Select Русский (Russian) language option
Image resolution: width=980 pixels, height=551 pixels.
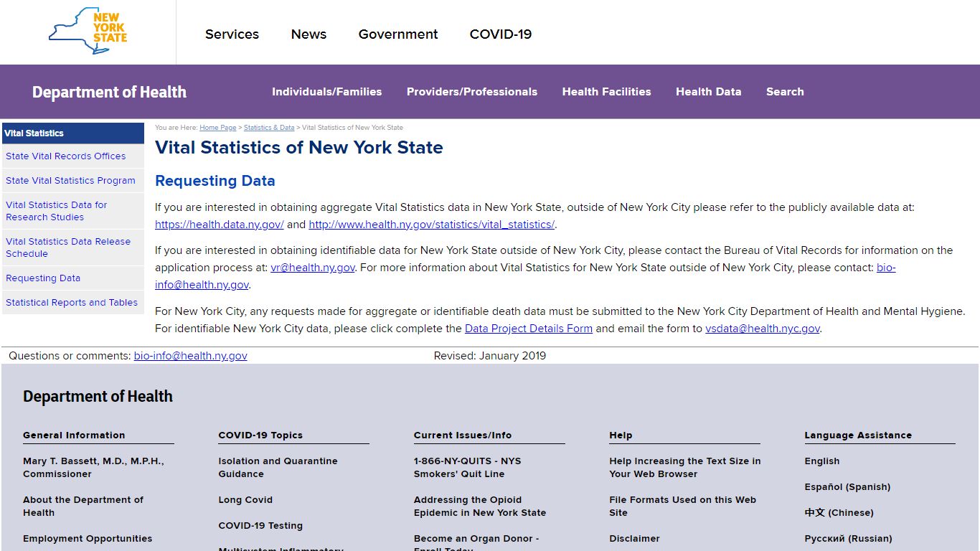pos(848,539)
